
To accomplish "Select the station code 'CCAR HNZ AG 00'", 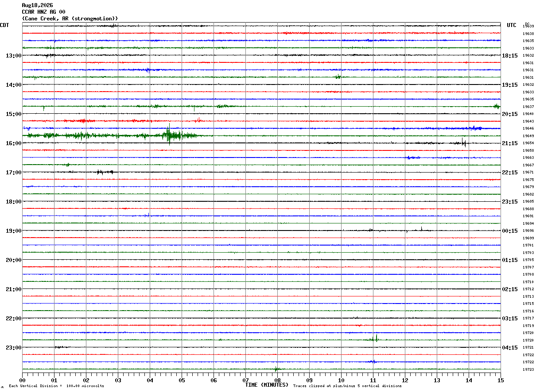I will tap(43, 12).
